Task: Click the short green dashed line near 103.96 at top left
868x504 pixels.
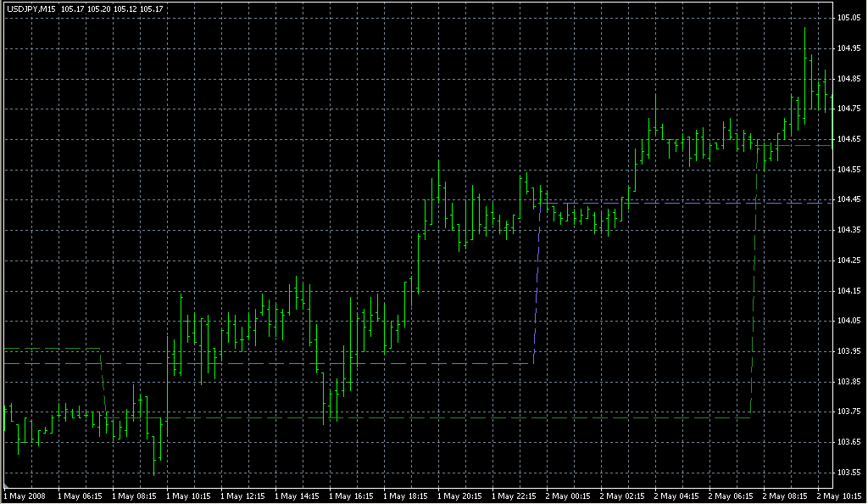Action: click(x=53, y=349)
